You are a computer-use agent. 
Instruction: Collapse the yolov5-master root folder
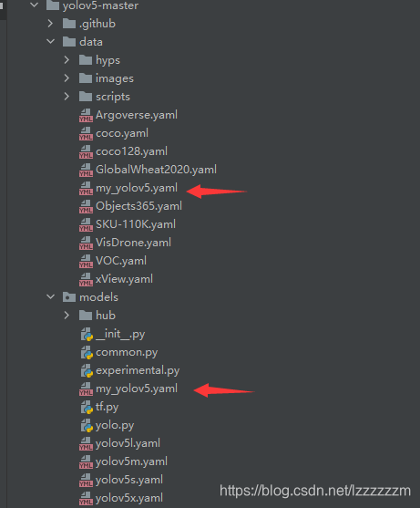point(35,5)
